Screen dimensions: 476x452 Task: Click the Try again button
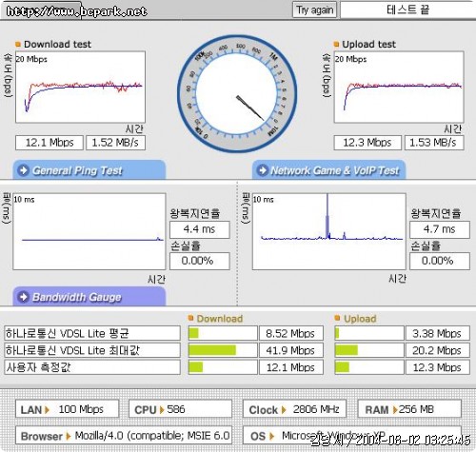point(314,10)
